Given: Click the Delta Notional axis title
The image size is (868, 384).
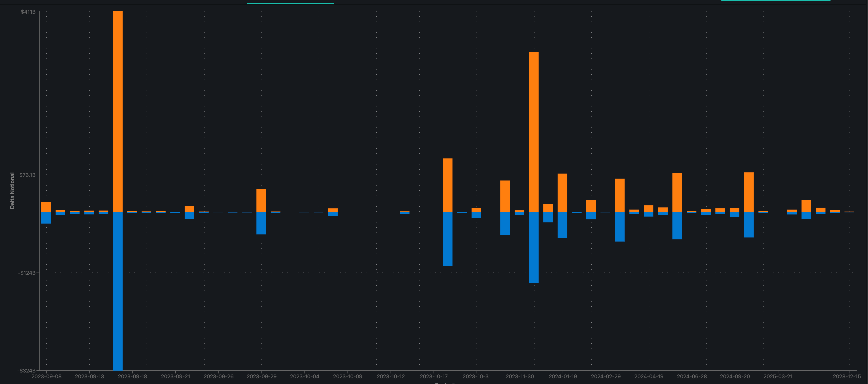Looking at the screenshot, I should pyautogui.click(x=12, y=191).
